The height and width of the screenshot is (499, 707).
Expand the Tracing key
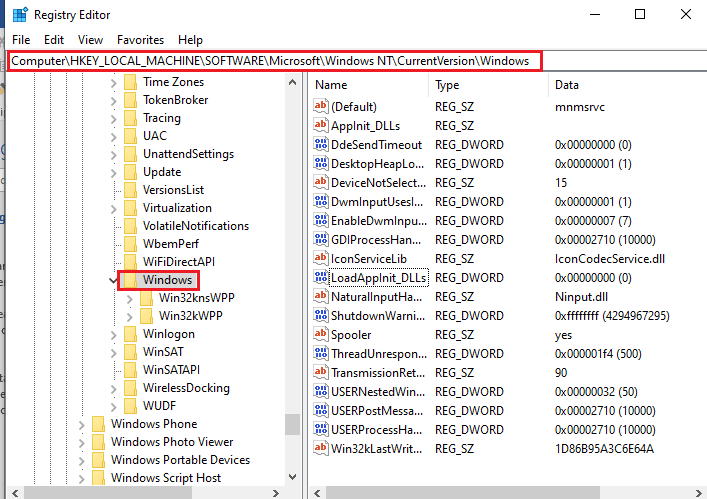pos(114,119)
